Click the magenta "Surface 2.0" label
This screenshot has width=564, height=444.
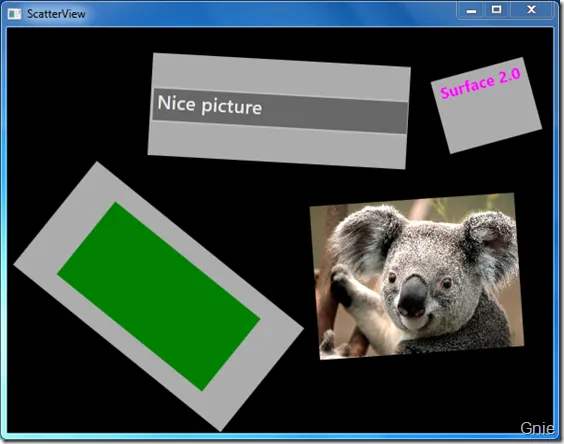[480, 83]
